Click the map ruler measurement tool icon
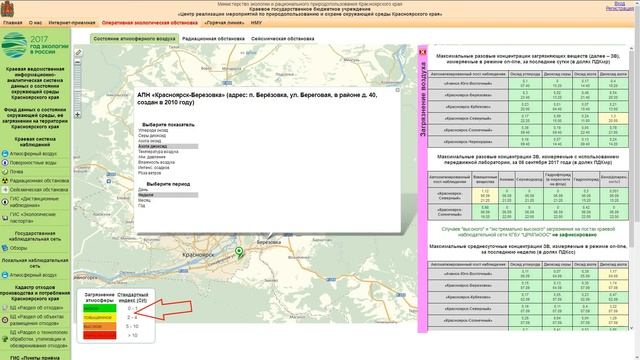 coord(78,52)
